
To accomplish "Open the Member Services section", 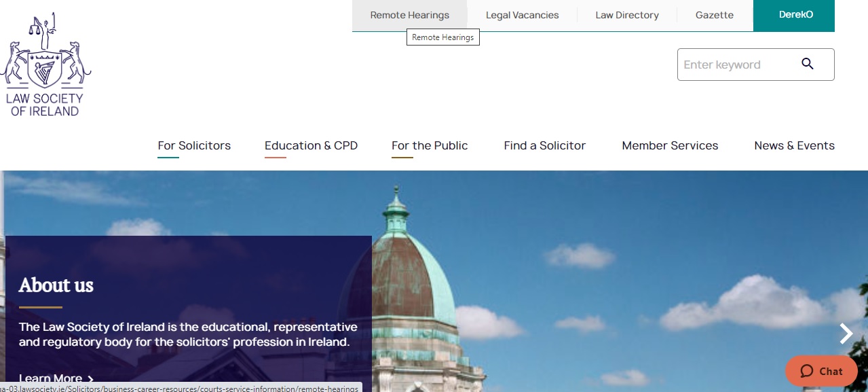I will [x=670, y=145].
